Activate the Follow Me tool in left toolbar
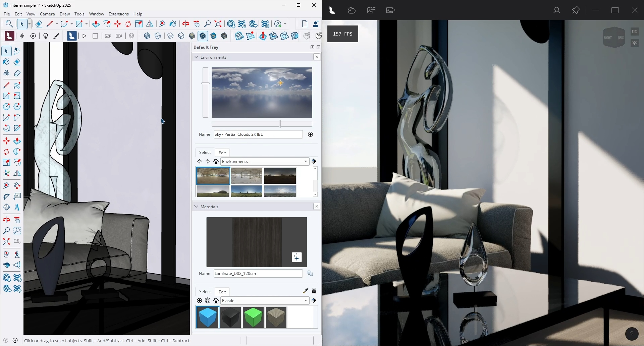The height and width of the screenshot is (346, 644). coord(17,152)
